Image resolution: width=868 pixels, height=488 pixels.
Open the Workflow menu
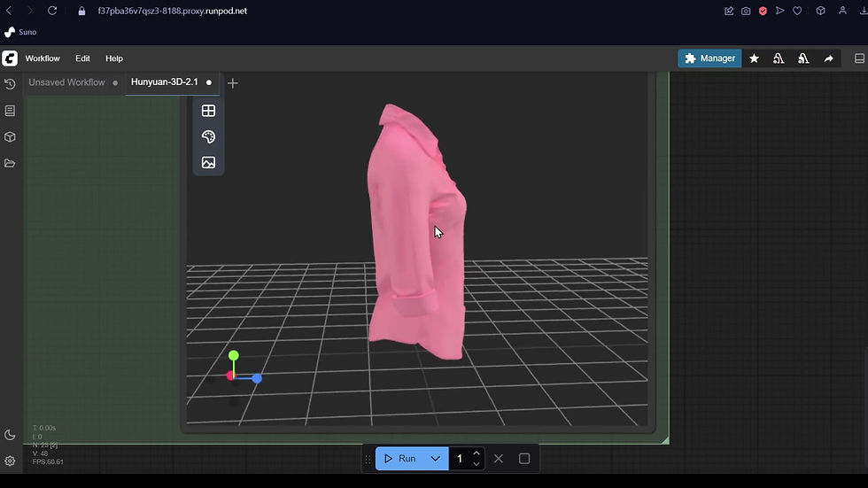click(x=43, y=58)
